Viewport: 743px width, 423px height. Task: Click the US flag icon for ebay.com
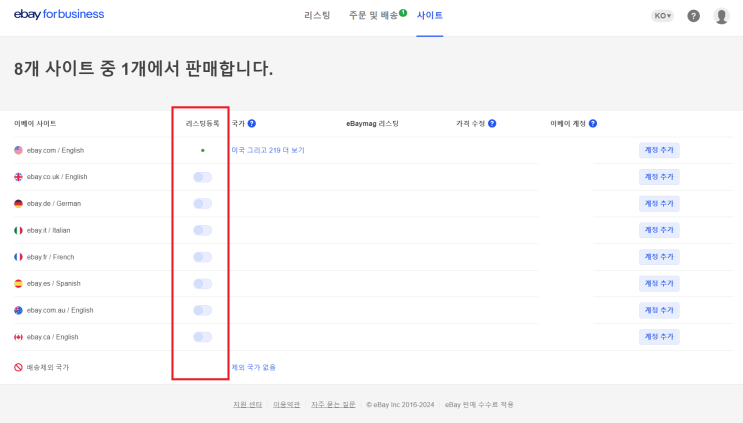[18, 150]
